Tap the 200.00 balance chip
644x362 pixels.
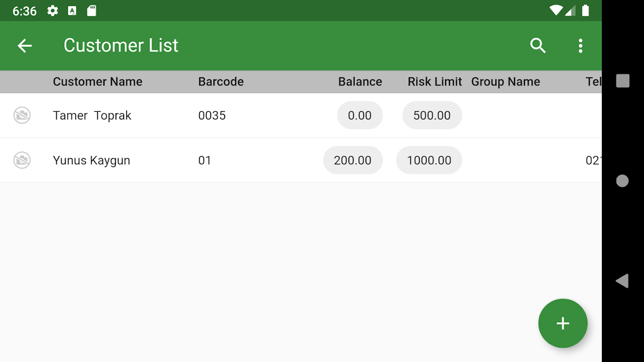(352, 160)
